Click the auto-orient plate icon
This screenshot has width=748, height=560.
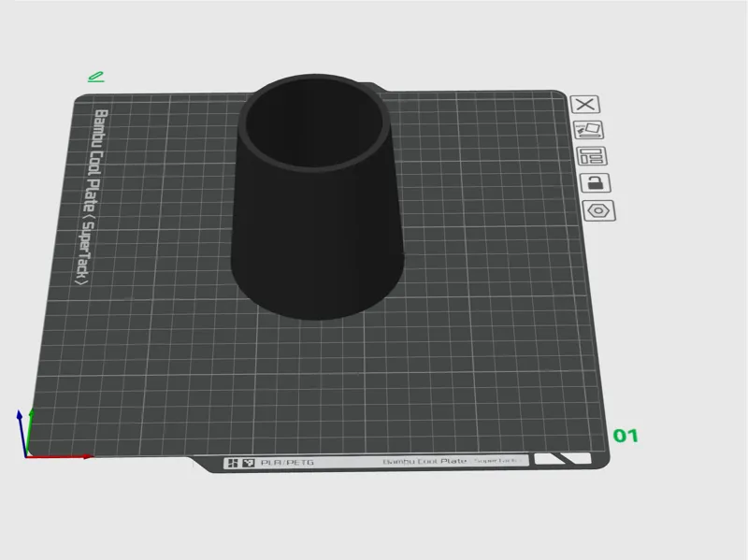tap(589, 130)
